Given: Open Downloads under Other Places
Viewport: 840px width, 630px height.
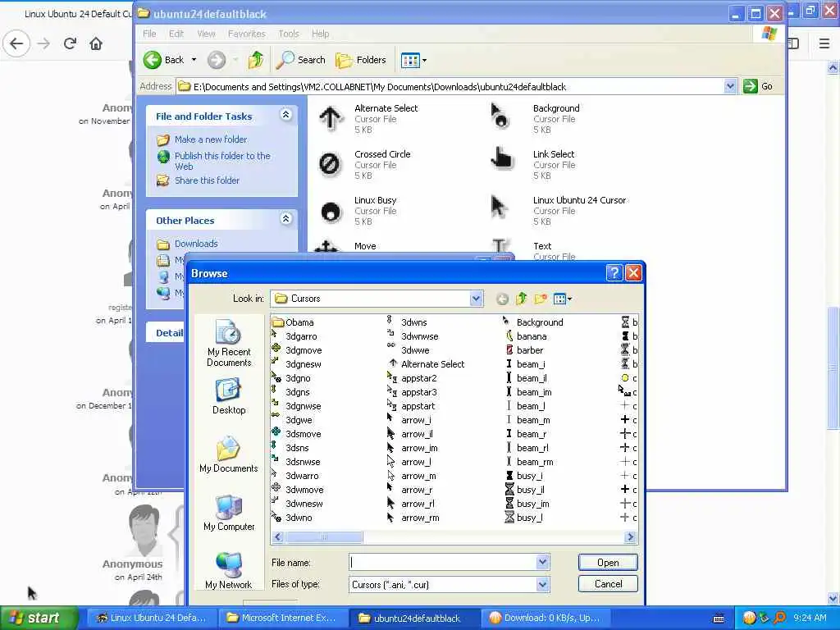Looking at the screenshot, I should coord(196,244).
